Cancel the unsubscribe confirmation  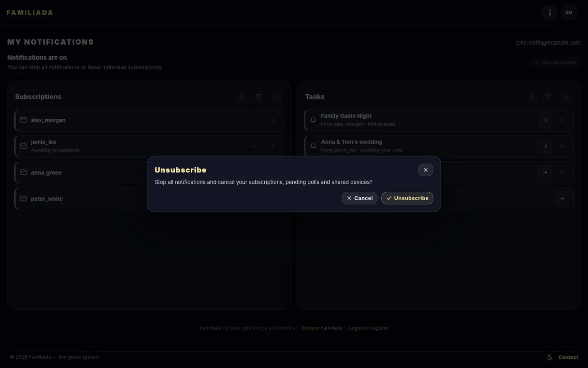[360, 198]
